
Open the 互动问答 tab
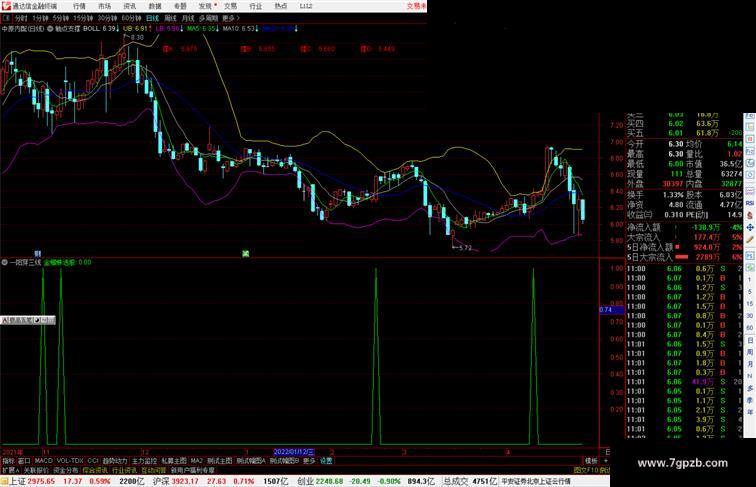click(x=154, y=470)
